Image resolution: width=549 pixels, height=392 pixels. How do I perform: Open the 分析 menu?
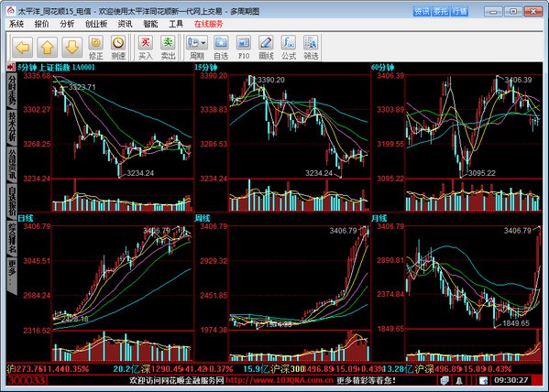67,24
